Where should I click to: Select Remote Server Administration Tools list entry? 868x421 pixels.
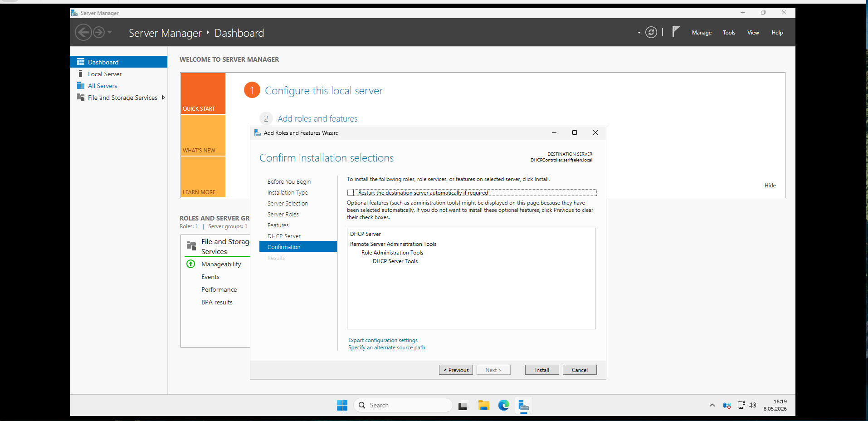click(x=393, y=244)
